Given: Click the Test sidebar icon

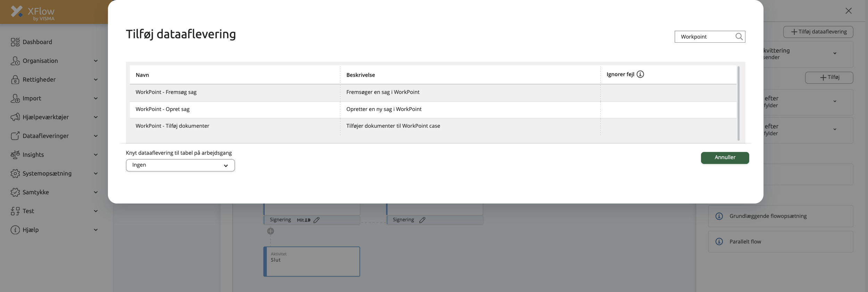Looking at the screenshot, I should click(15, 211).
